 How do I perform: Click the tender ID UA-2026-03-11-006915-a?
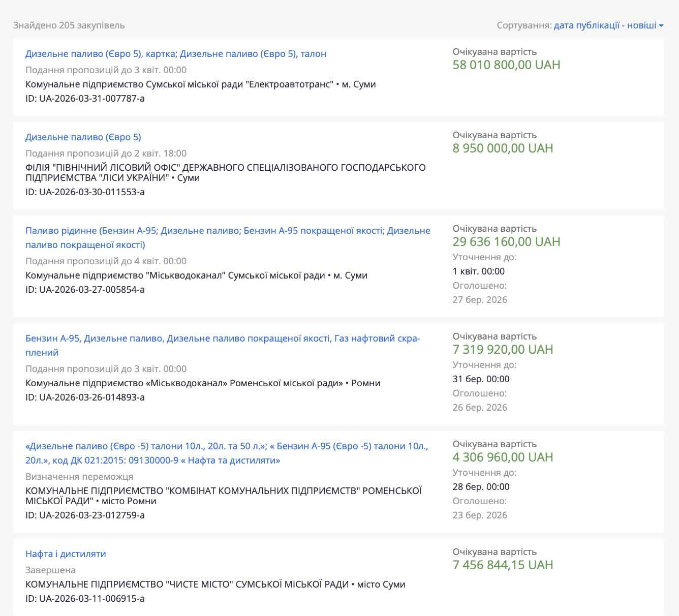pos(85,599)
